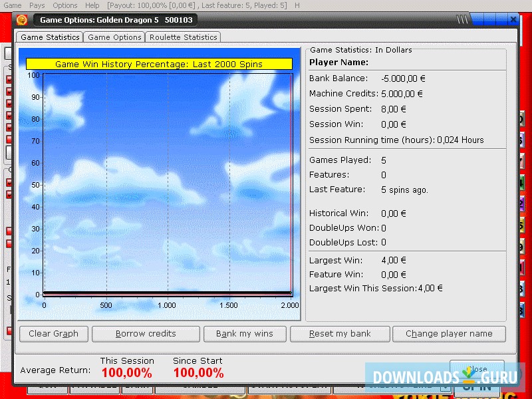Open the Options menu
Screen dimensions: 532x399
[65, 5]
